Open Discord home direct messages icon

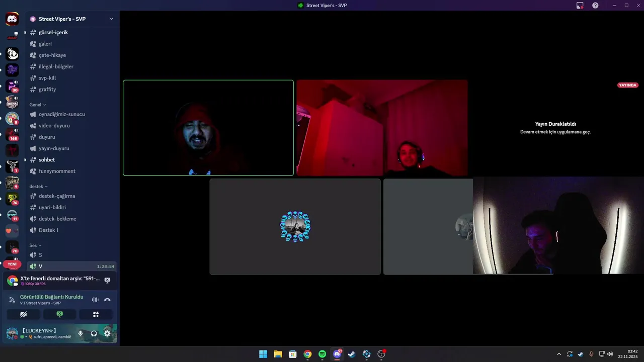pyautogui.click(x=12, y=19)
